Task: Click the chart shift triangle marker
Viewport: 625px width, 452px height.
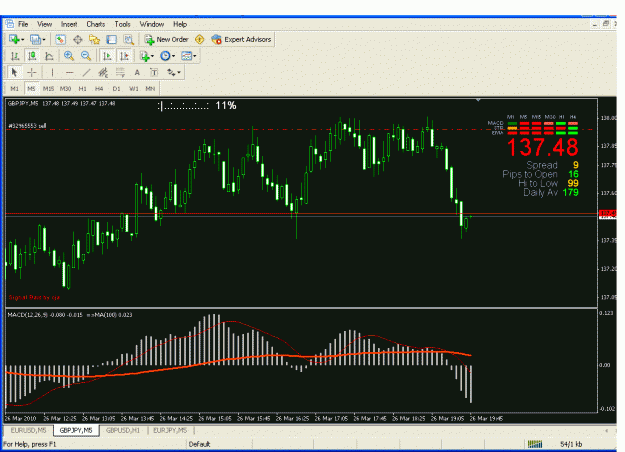Action: point(478,100)
